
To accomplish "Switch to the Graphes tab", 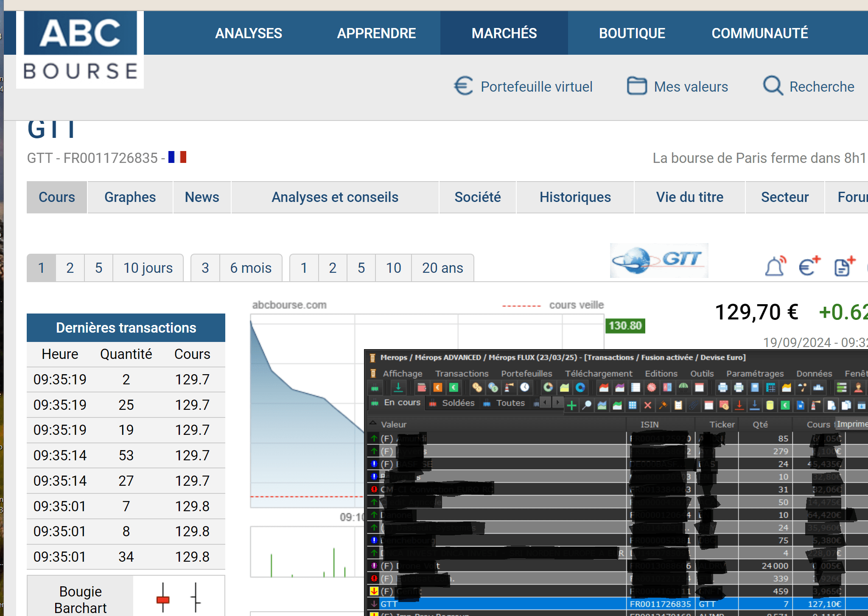I will tap(130, 197).
